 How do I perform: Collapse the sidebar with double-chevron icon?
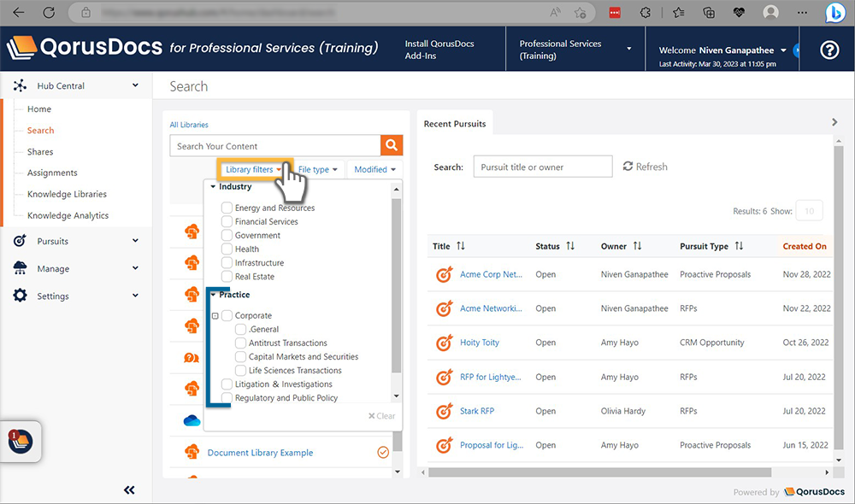tap(129, 489)
